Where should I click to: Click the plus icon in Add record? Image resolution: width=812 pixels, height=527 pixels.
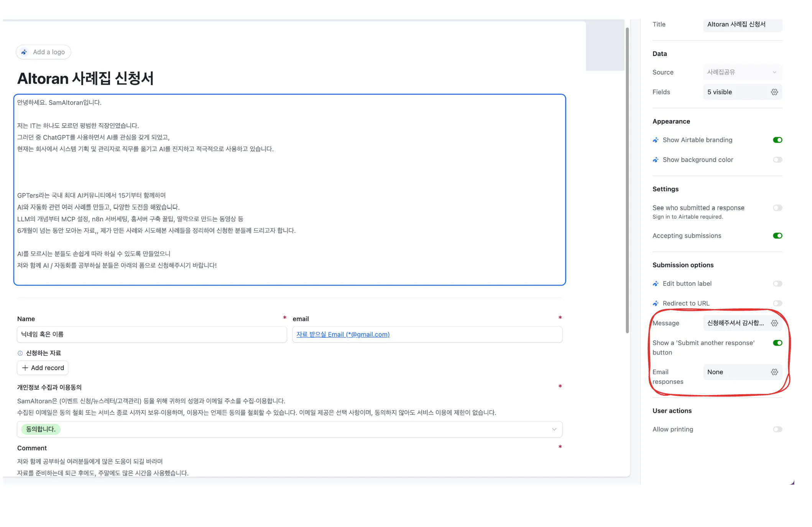click(x=25, y=368)
